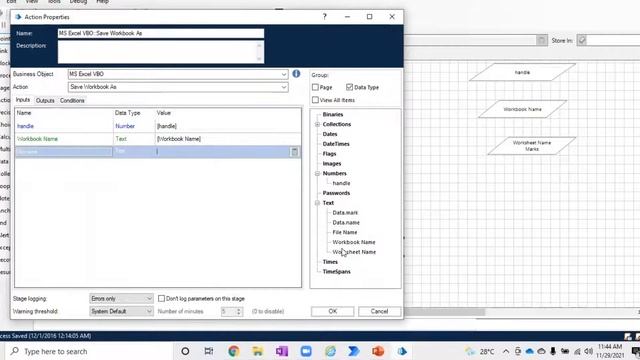Show hidden system tray icons

(506, 351)
